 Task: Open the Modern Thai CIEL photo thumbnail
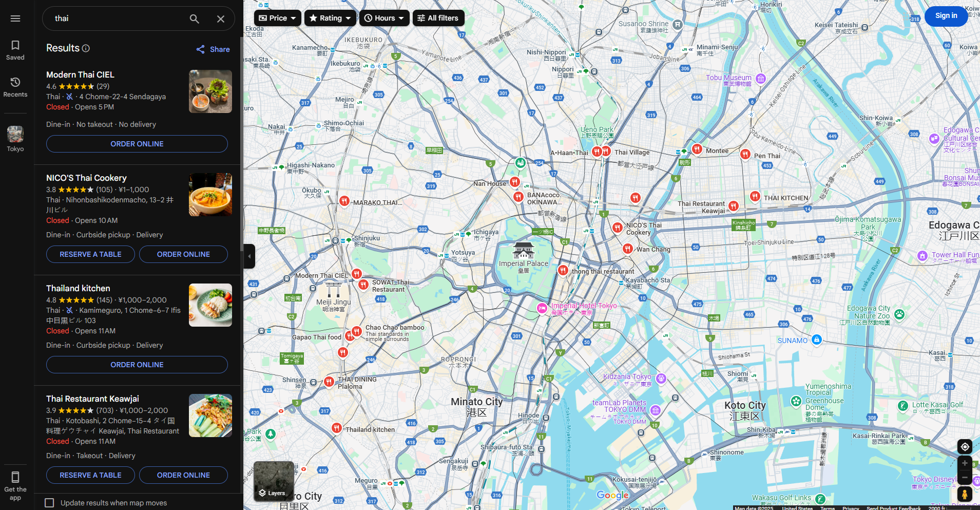coord(210,91)
